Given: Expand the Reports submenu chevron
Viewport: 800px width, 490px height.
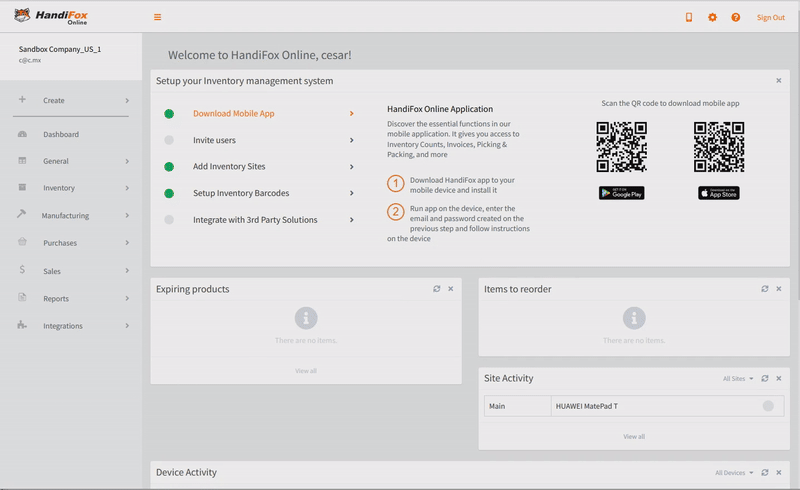Looking at the screenshot, I should [x=127, y=298].
